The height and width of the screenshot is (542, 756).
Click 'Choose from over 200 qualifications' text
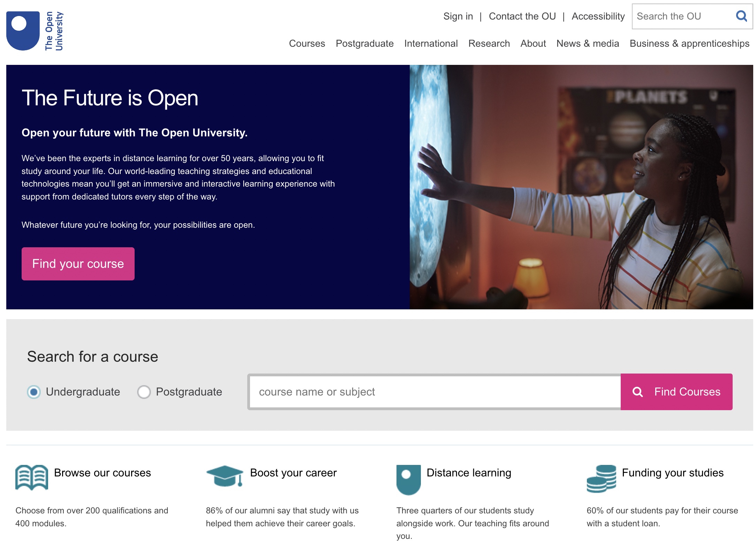92,517
